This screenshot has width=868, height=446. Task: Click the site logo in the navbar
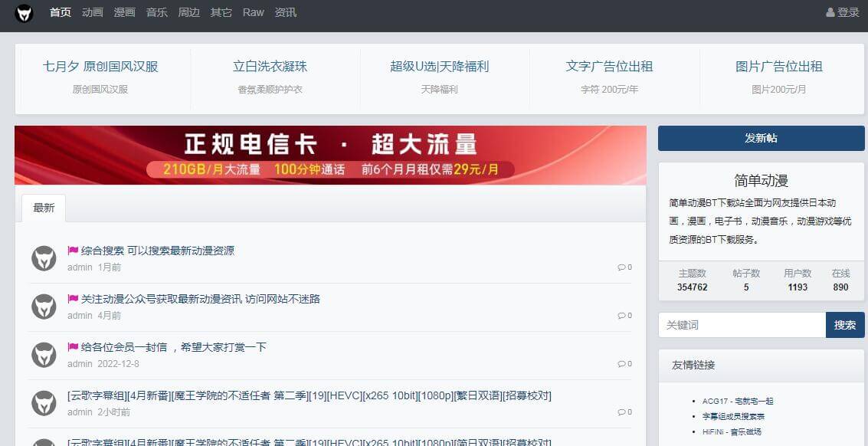coord(24,13)
